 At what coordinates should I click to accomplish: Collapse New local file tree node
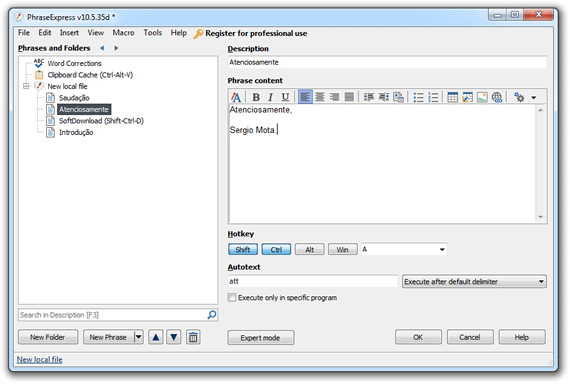(26, 86)
